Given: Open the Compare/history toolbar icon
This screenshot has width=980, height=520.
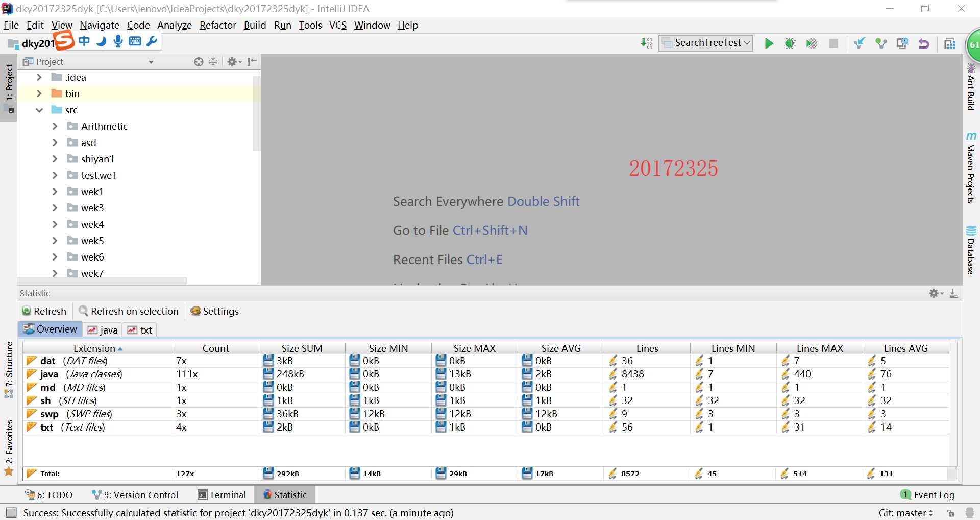Looking at the screenshot, I should pyautogui.click(x=902, y=43).
